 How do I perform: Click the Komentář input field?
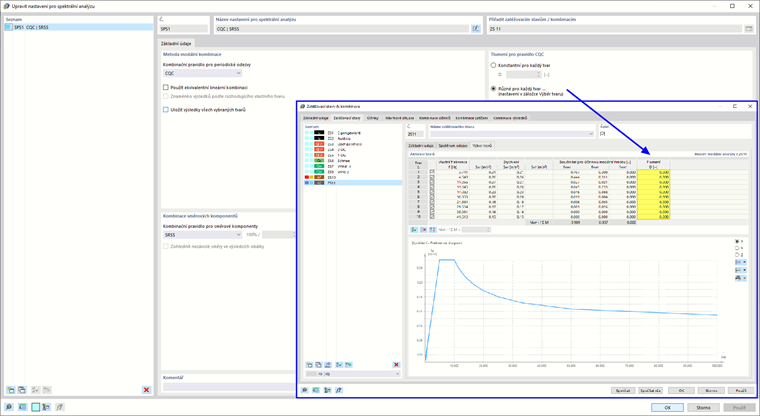(x=228, y=386)
